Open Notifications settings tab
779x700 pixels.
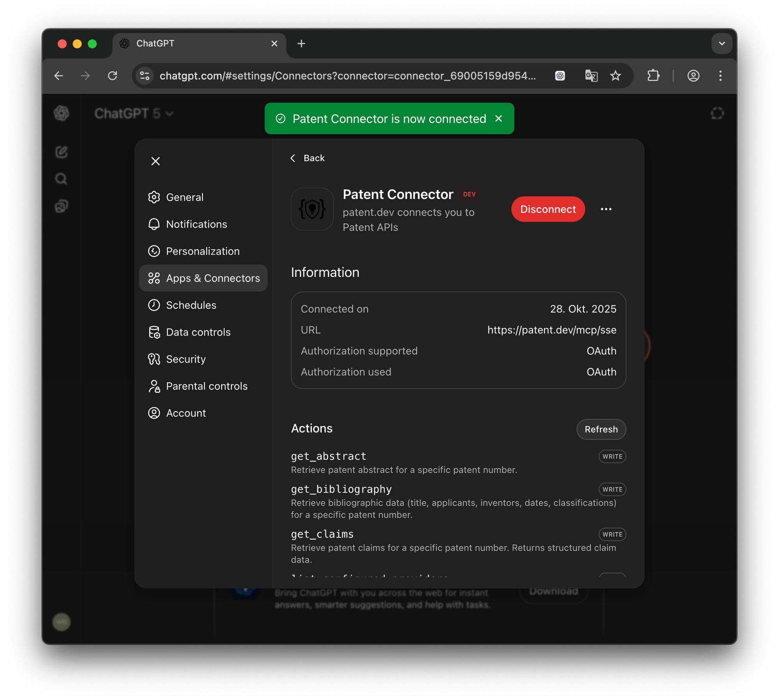click(x=196, y=224)
